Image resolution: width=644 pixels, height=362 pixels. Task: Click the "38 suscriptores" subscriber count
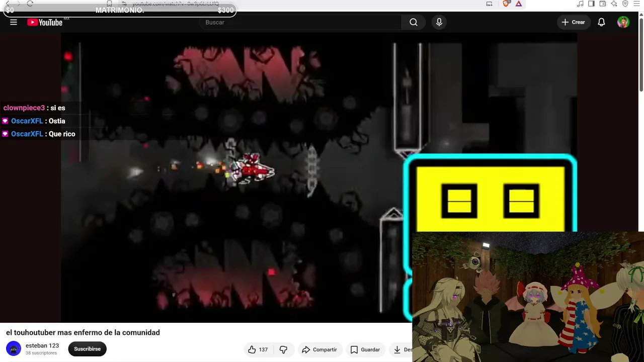tap(41, 353)
